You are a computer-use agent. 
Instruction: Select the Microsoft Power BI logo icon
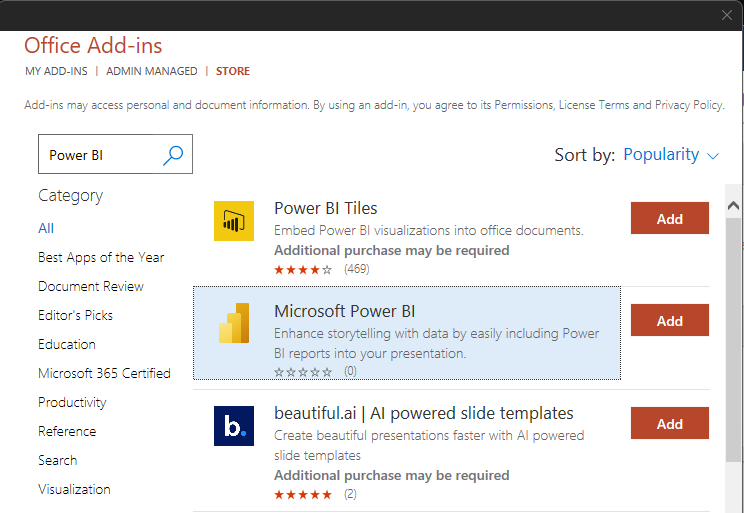coord(234,323)
